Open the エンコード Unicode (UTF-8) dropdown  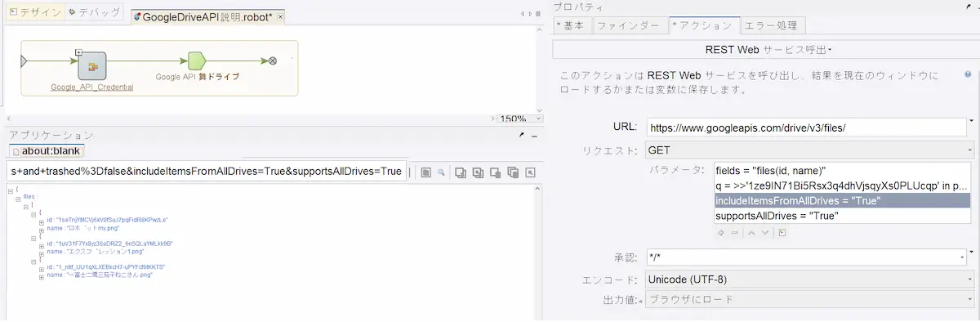[810, 280]
